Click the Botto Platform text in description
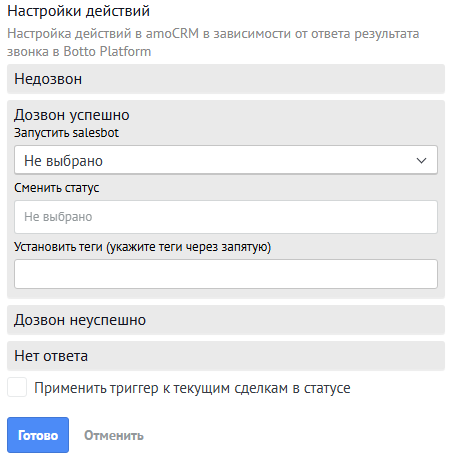The image size is (452, 458). pyautogui.click(x=107, y=52)
